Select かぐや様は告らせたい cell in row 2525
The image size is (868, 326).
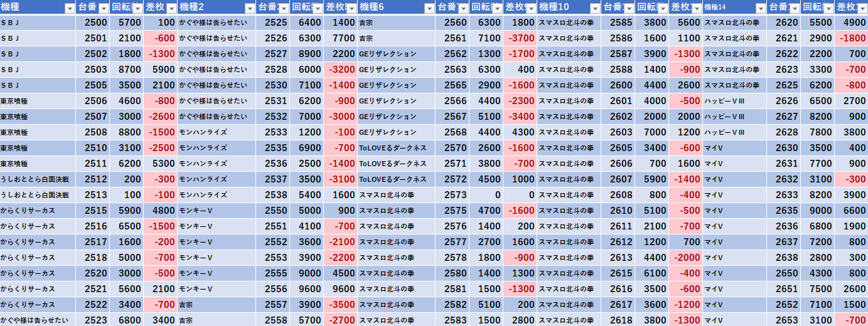217,22
